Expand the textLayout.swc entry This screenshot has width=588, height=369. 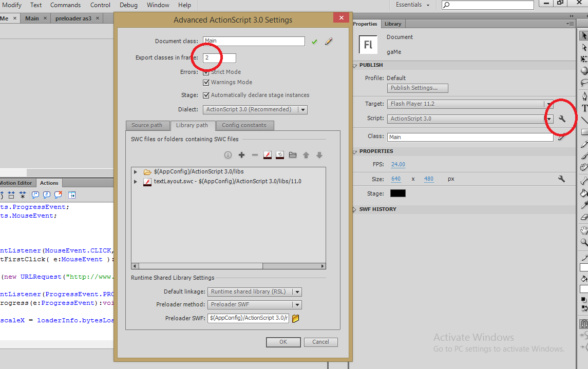pyautogui.click(x=136, y=182)
